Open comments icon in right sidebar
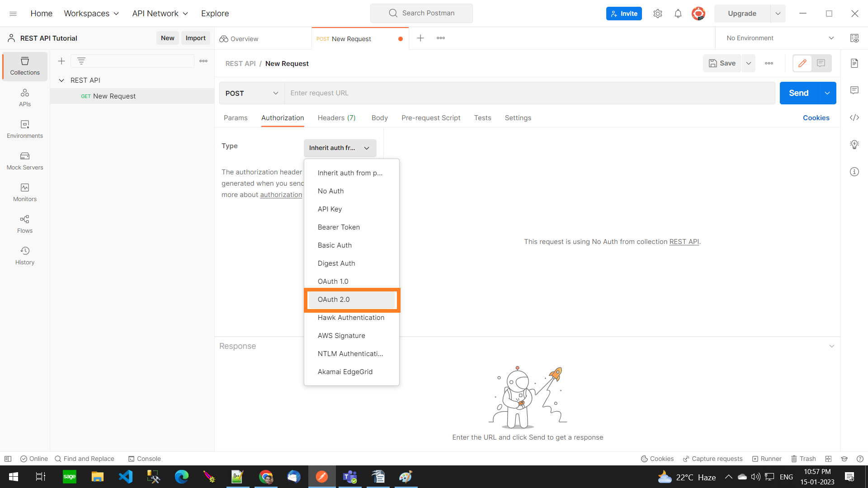The image size is (868, 488). point(854,90)
